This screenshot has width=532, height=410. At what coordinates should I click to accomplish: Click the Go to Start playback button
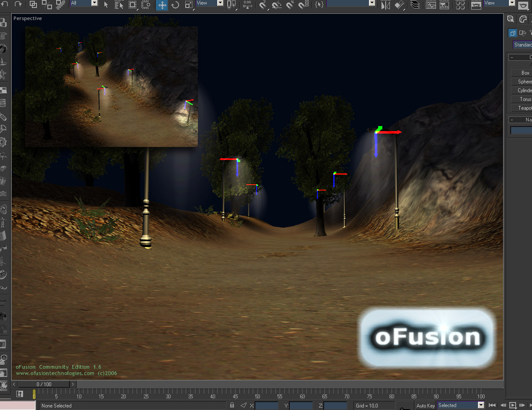(492, 405)
